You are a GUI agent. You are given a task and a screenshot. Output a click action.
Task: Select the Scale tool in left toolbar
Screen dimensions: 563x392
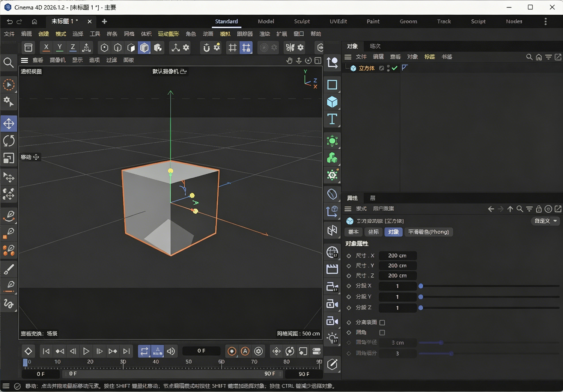pyautogui.click(x=9, y=158)
